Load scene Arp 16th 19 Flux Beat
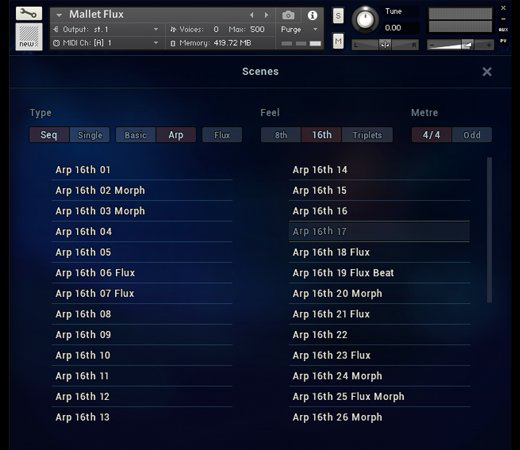Viewport: 520px width, 450px height. coord(379,273)
